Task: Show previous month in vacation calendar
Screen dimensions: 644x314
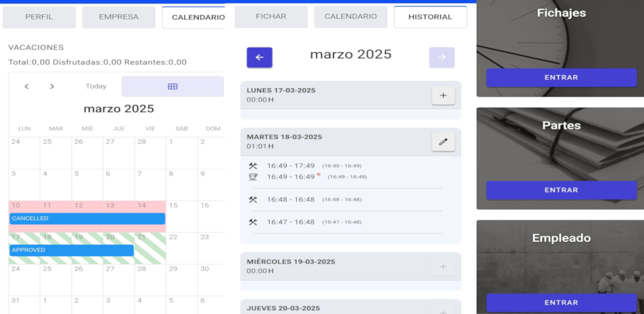Action: [x=26, y=87]
